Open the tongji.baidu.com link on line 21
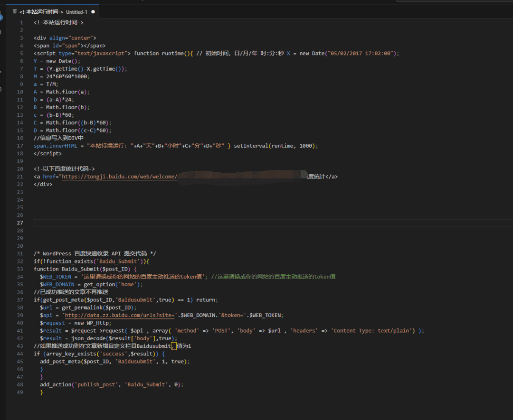 coord(120,177)
